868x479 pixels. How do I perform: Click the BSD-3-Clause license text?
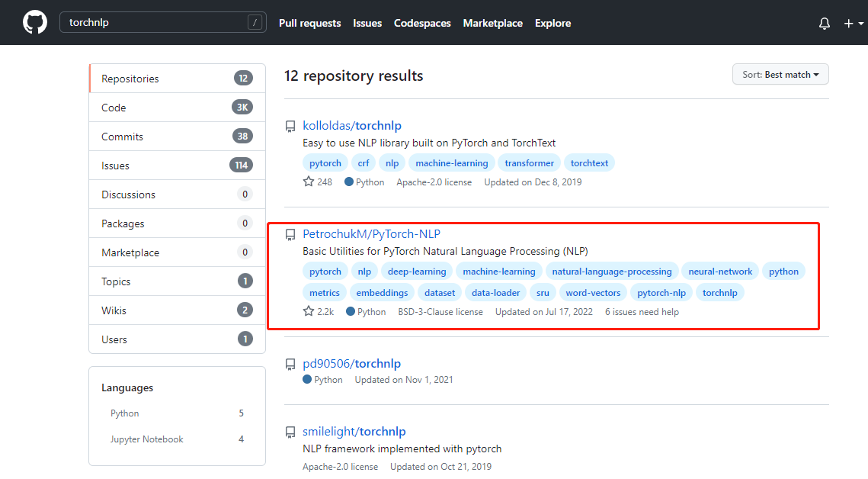pyautogui.click(x=440, y=312)
